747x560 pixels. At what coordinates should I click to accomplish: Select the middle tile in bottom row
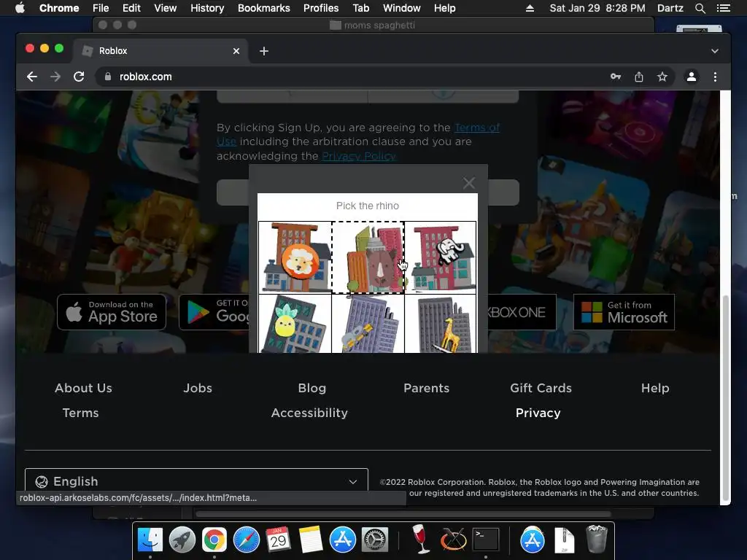tap(368, 324)
